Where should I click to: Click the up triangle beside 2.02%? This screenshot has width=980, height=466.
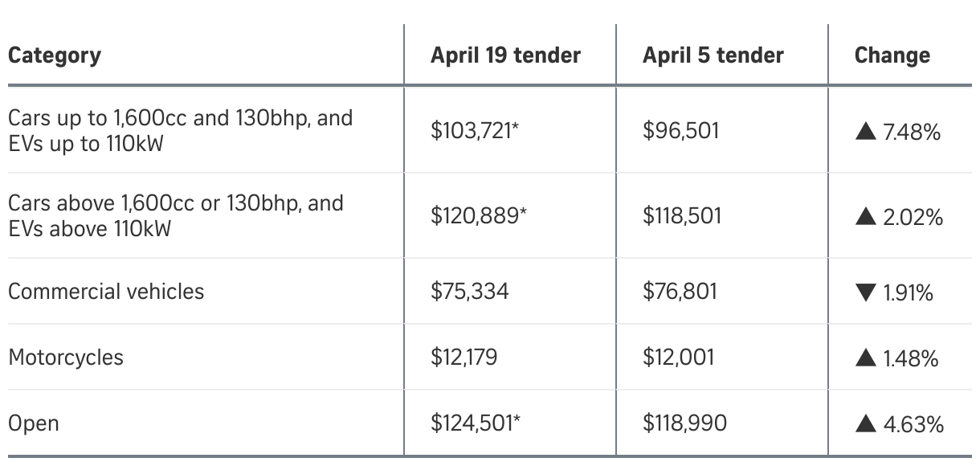(866, 217)
